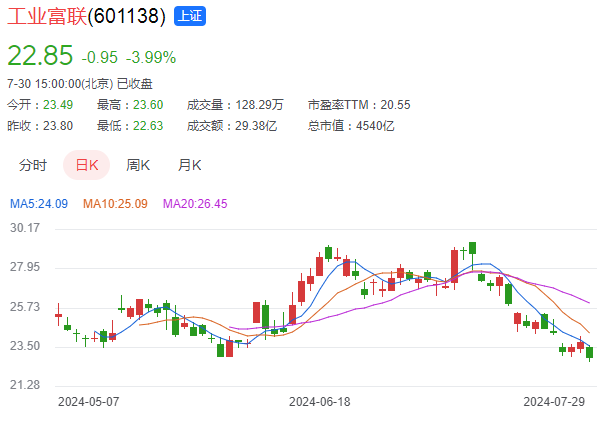Click the 25.73 price axis label
The height and width of the screenshot is (427, 612).
[x=25, y=307]
